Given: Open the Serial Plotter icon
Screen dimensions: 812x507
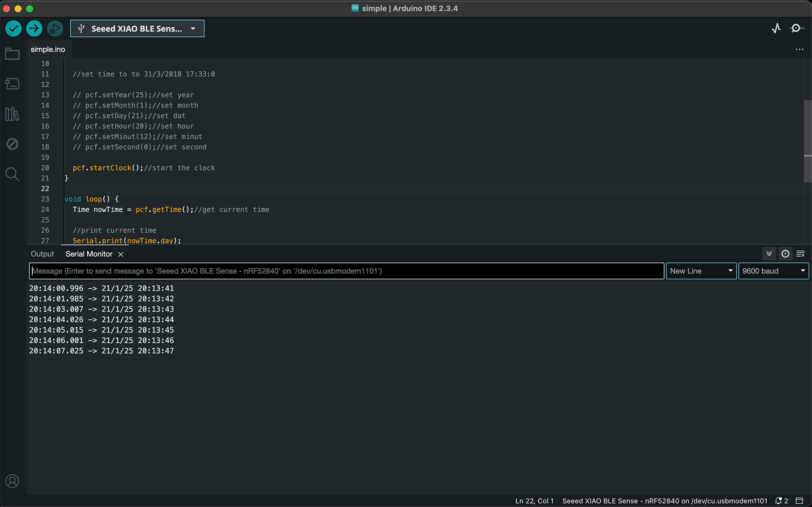Looking at the screenshot, I should [x=776, y=29].
